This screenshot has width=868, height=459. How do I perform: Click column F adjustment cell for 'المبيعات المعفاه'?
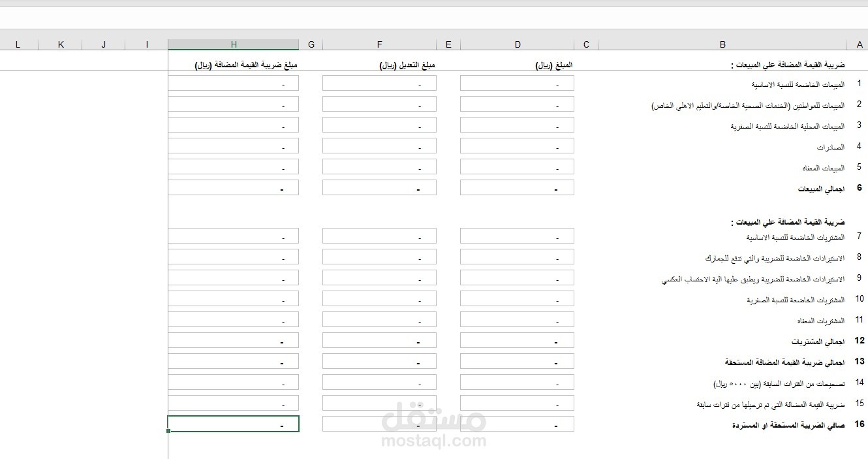[379, 166]
